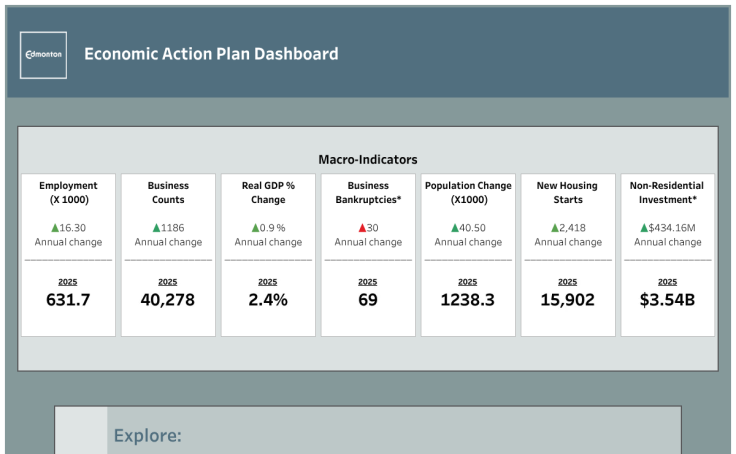Click 2025 label above 2.4%
The image size is (736, 454).
pos(268,282)
